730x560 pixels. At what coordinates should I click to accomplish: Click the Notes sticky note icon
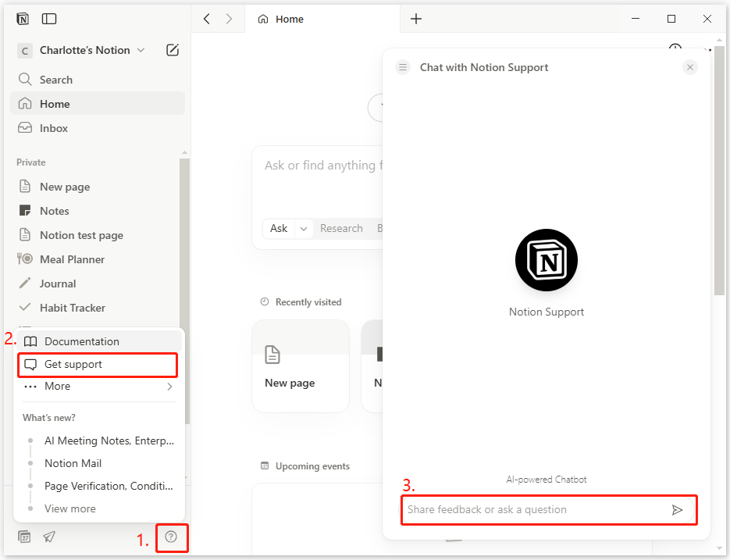pyautogui.click(x=25, y=211)
